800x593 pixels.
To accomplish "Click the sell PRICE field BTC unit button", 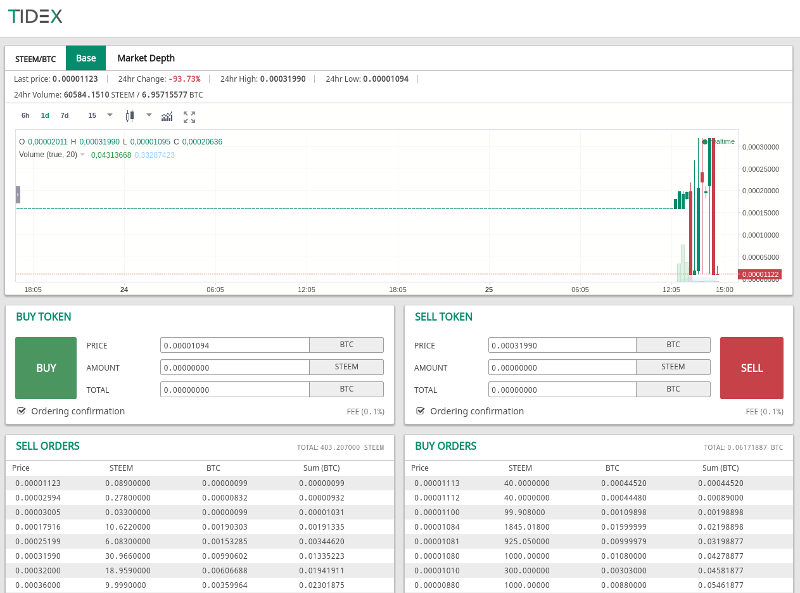I will (673, 345).
